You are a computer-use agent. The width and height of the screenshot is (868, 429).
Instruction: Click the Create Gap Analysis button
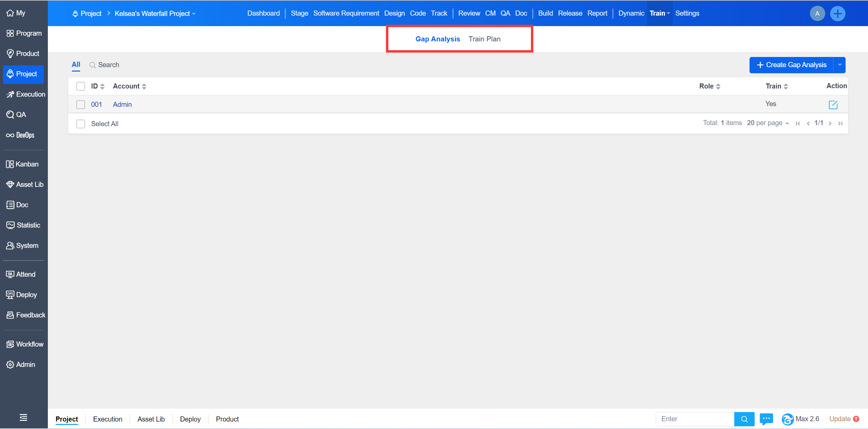[791, 65]
